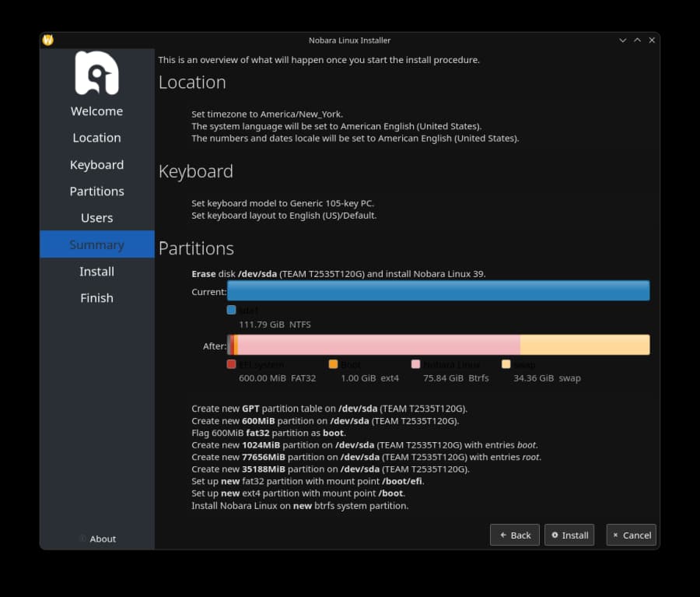Click "Flag 600MiB fat32 partition as boot."
Image resolution: width=700 pixels, height=597 pixels.
(x=269, y=433)
